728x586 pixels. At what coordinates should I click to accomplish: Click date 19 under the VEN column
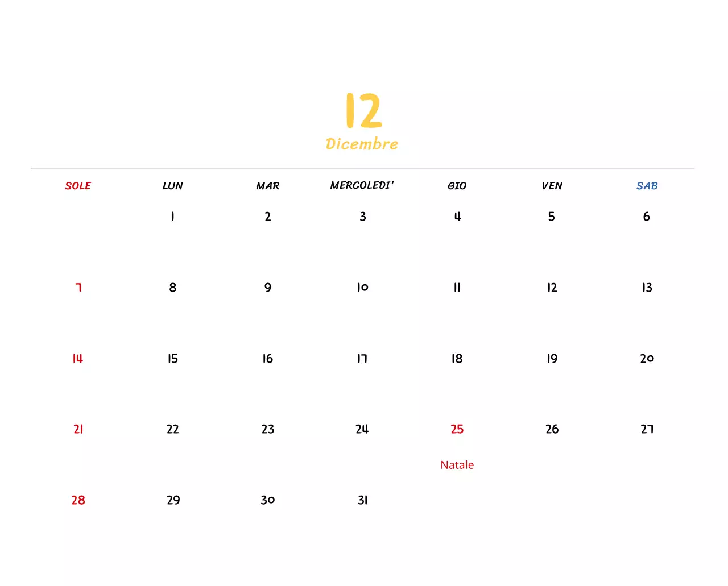(551, 358)
